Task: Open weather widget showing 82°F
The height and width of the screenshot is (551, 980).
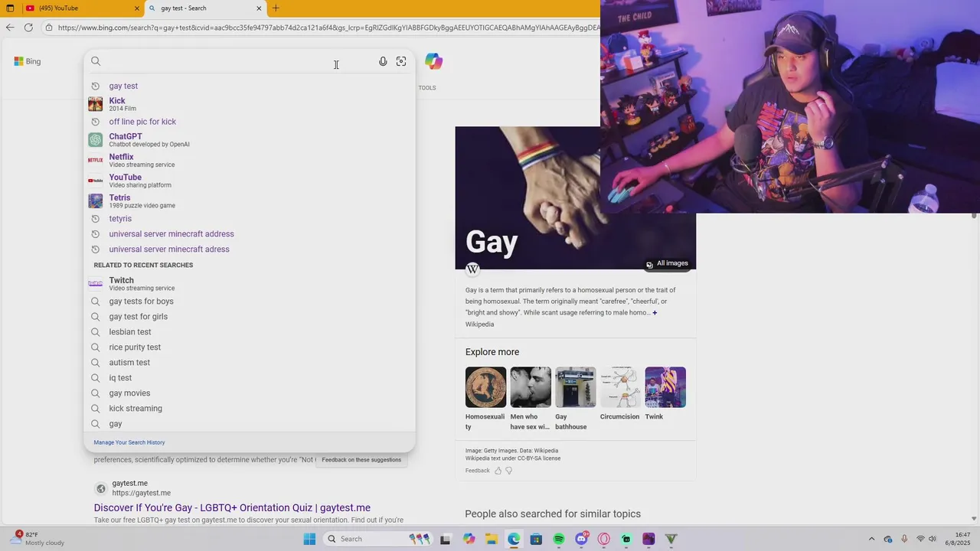Action: [38, 539]
